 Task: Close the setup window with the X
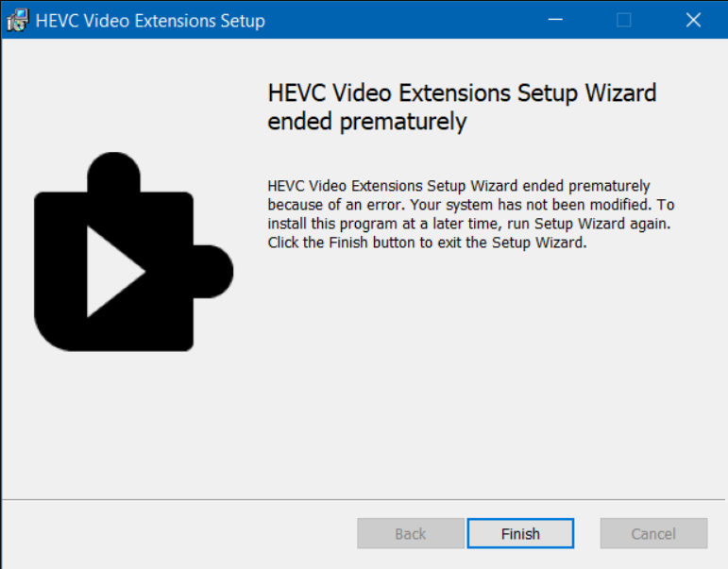tap(693, 20)
